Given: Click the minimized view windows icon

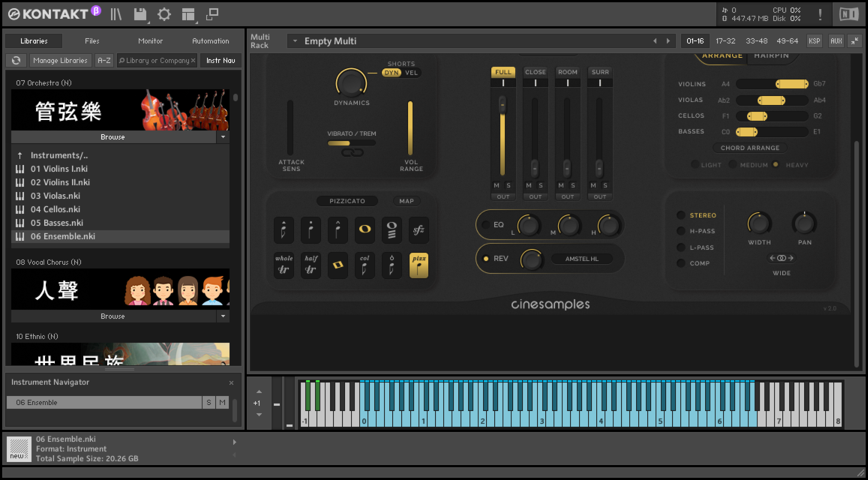Looking at the screenshot, I should click(212, 14).
